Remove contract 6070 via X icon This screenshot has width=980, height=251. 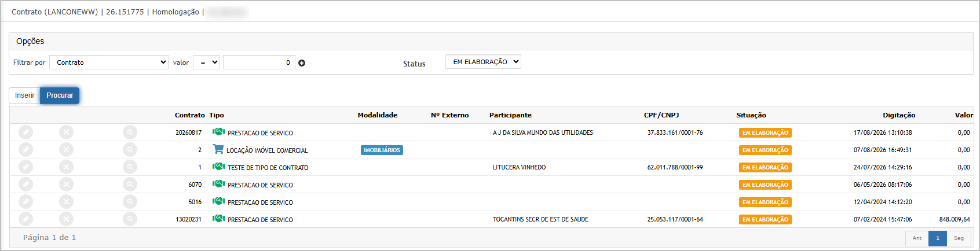[x=66, y=184]
